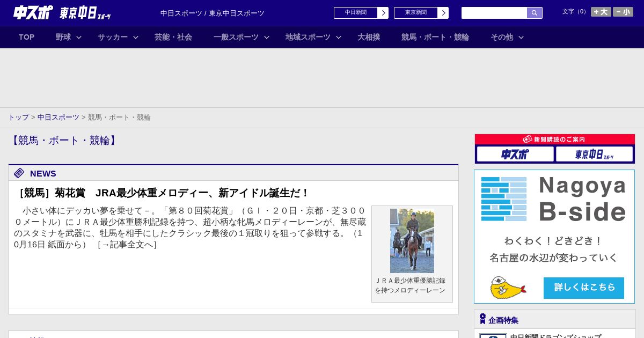Open the TOP menu item

coord(27,37)
